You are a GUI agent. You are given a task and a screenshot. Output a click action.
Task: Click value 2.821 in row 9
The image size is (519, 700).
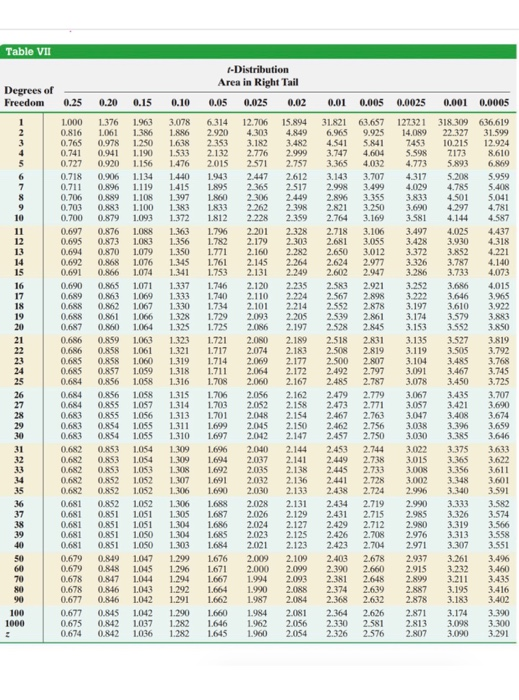337,208
